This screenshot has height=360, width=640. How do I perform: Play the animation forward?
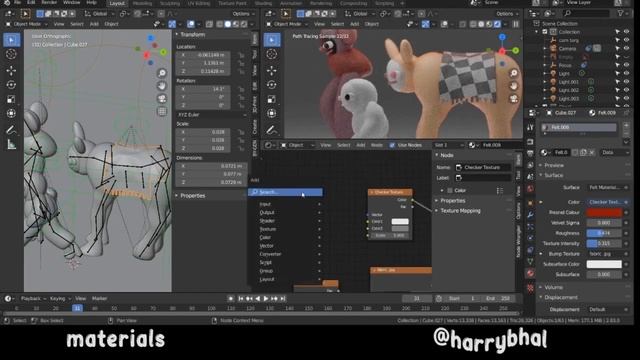[266, 299]
